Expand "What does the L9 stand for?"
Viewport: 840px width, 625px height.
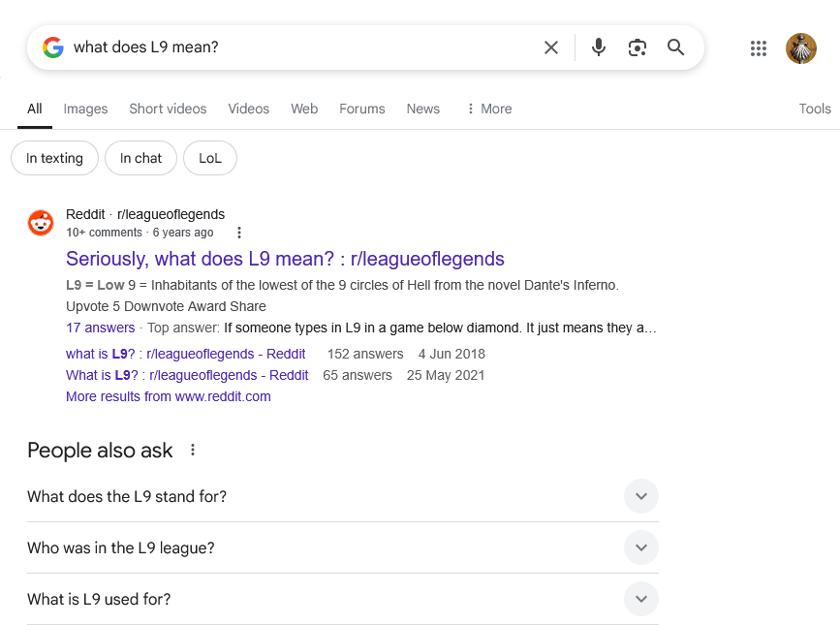[343, 496]
